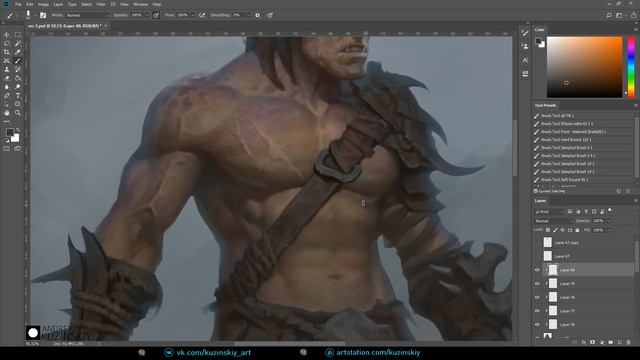This screenshot has width=640, height=360.
Task: Create a new layer group
Action: click(611, 342)
